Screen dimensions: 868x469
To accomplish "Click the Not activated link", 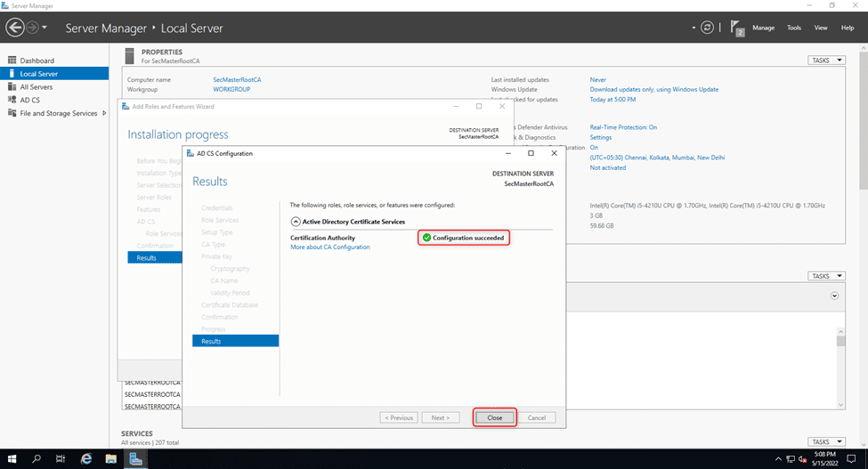I will [x=608, y=167].
